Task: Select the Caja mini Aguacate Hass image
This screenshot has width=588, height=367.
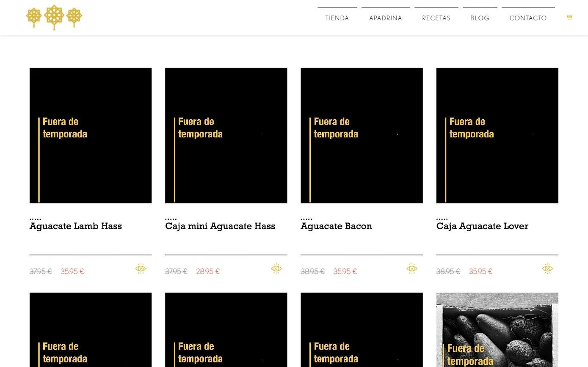Action: click(x=226, y=135)
